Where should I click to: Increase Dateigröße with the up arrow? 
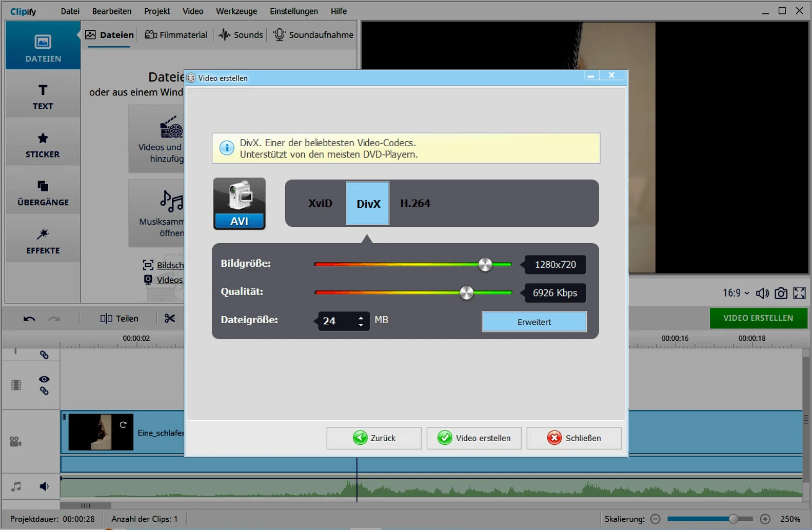pos(361,318)
